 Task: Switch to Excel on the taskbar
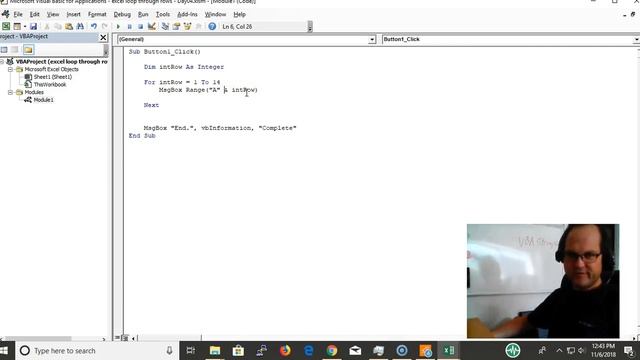[449, 351]
